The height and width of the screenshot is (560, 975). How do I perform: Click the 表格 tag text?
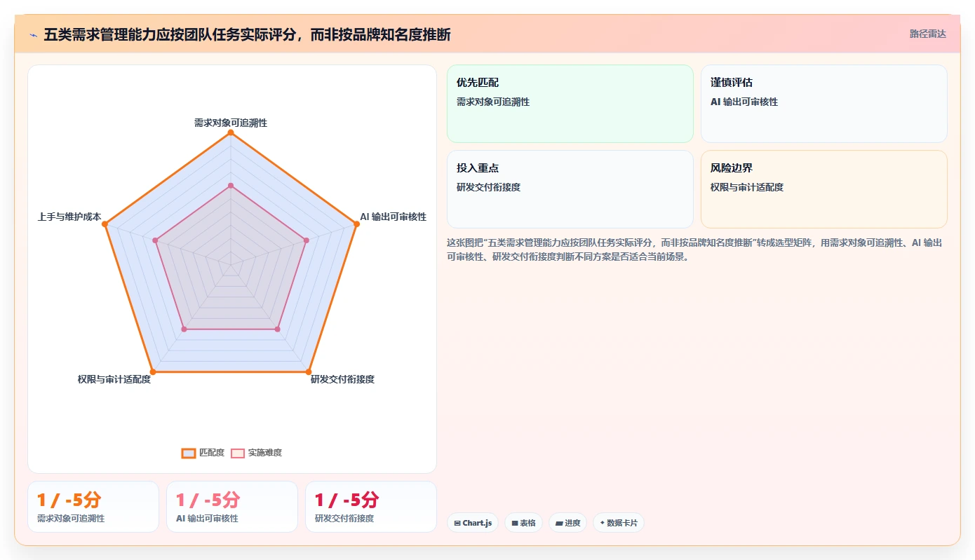pos(527,523)
